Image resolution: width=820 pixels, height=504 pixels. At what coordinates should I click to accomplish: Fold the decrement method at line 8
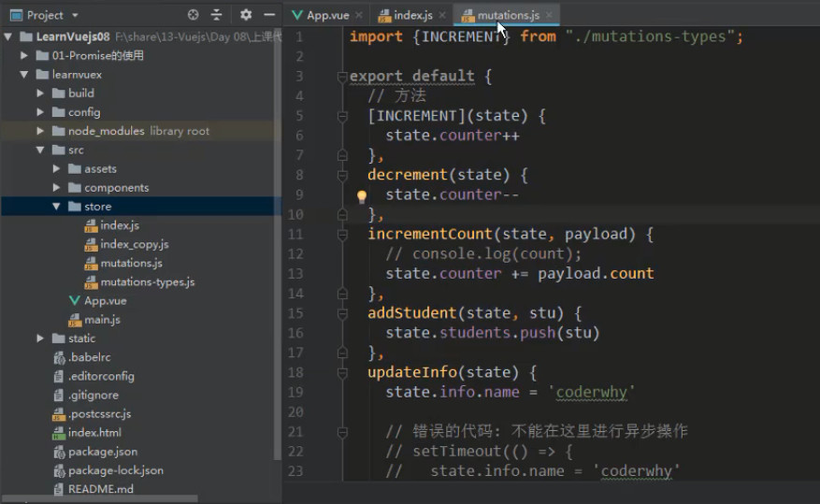coord(342,176)
